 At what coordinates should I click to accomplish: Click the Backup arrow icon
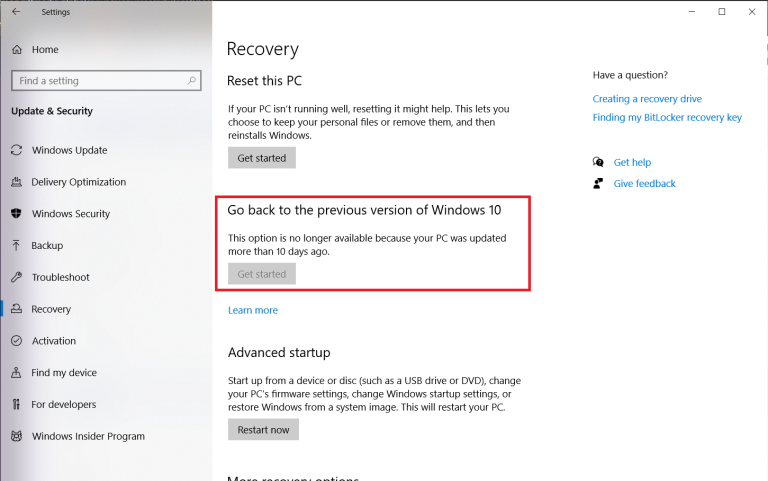coord(17,245)
